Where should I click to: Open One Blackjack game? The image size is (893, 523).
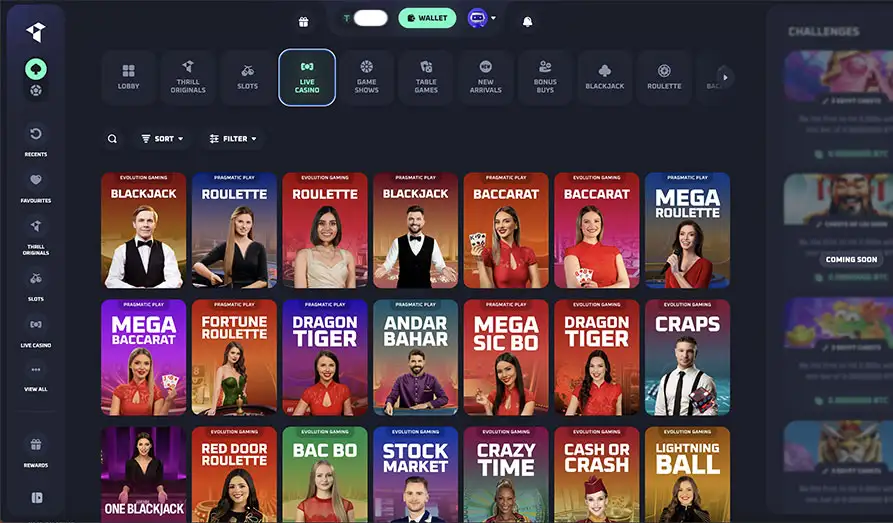(x=144, y=475)
